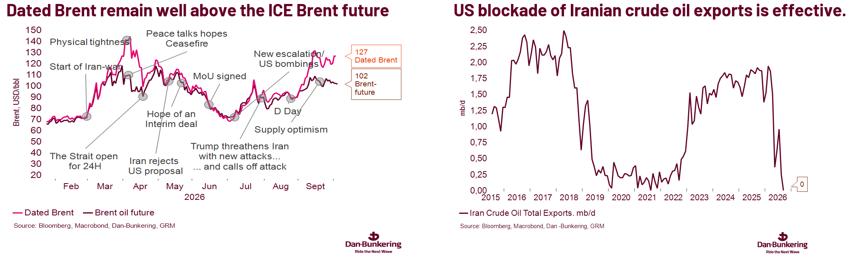Click the Iran Crude Oil Total Exports legend
Screen dimensions: 868x258
[x=527, y=213]
